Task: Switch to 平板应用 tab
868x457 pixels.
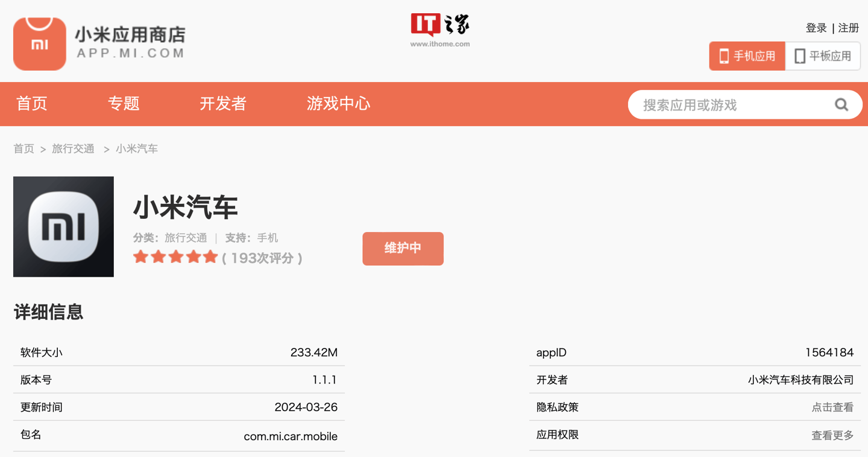Action: (823, 56)
